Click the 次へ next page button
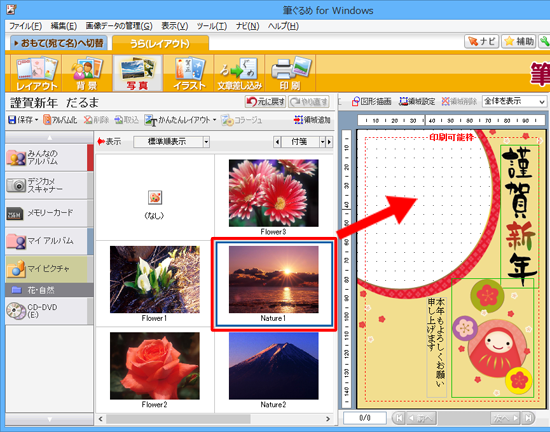Viewport: 550px width, 432px height. (x=505, y=418)
